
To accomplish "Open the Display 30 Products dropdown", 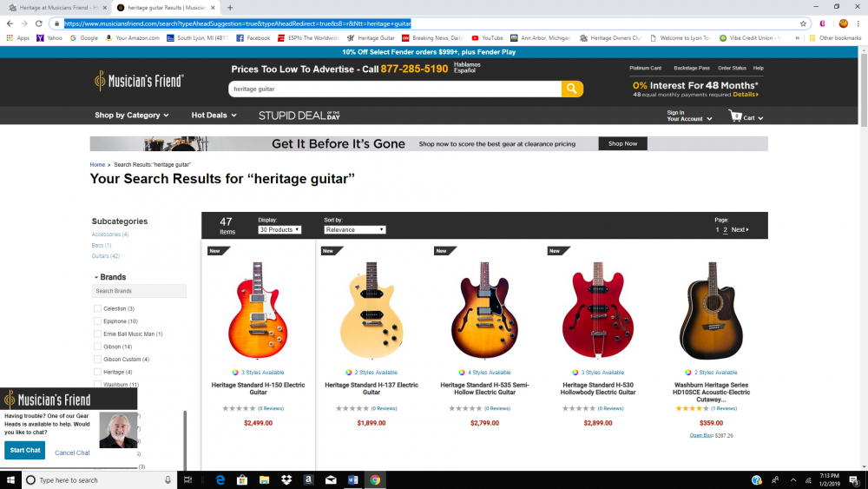I will (x=279, y=230).
